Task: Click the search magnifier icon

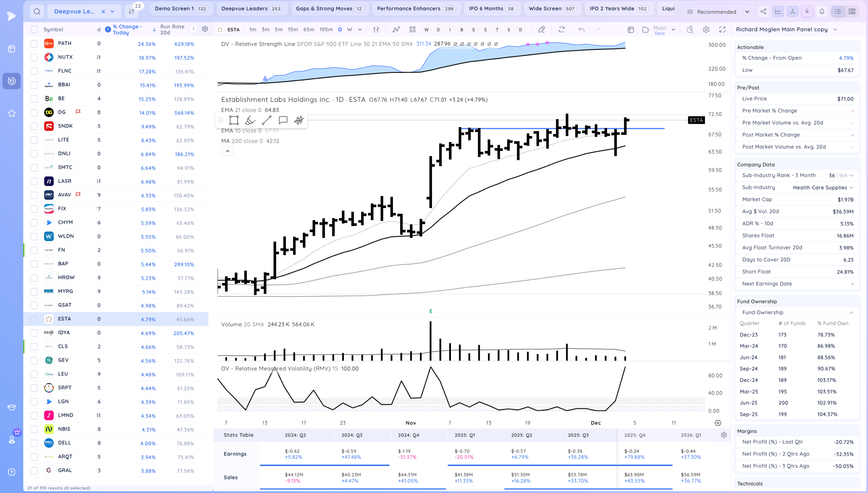Action: coord(37,12)
